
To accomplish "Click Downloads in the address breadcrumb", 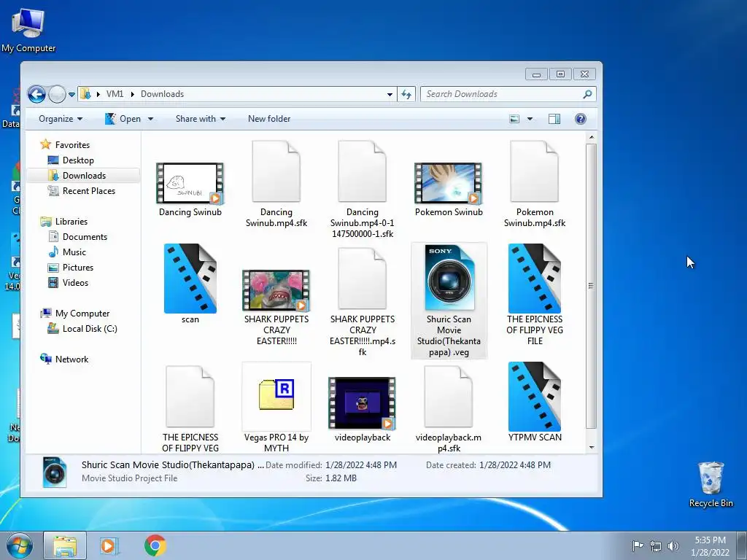I will 162,94.
